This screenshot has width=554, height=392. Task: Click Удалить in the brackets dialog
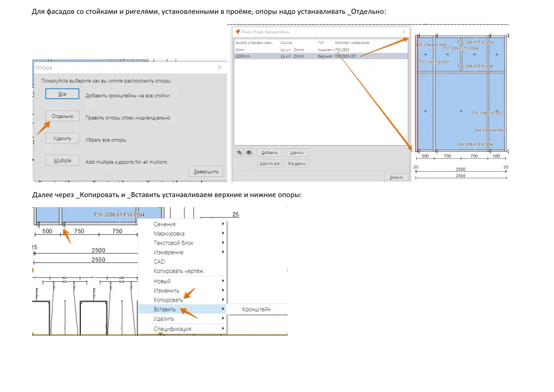tap(296, 153)
